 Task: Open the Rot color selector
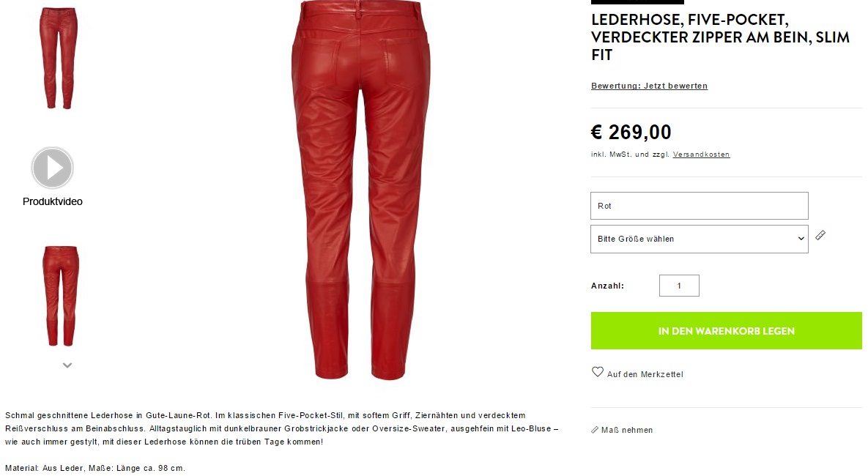(x=699, y=206)
